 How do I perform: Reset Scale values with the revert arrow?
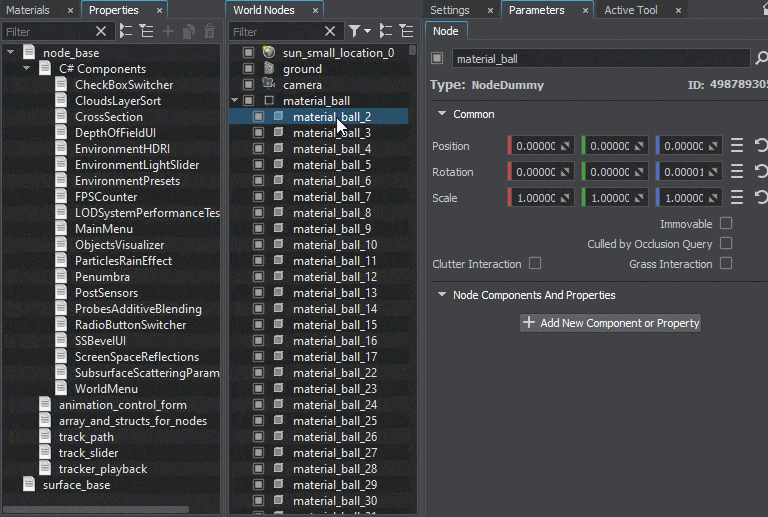[761, 198]
